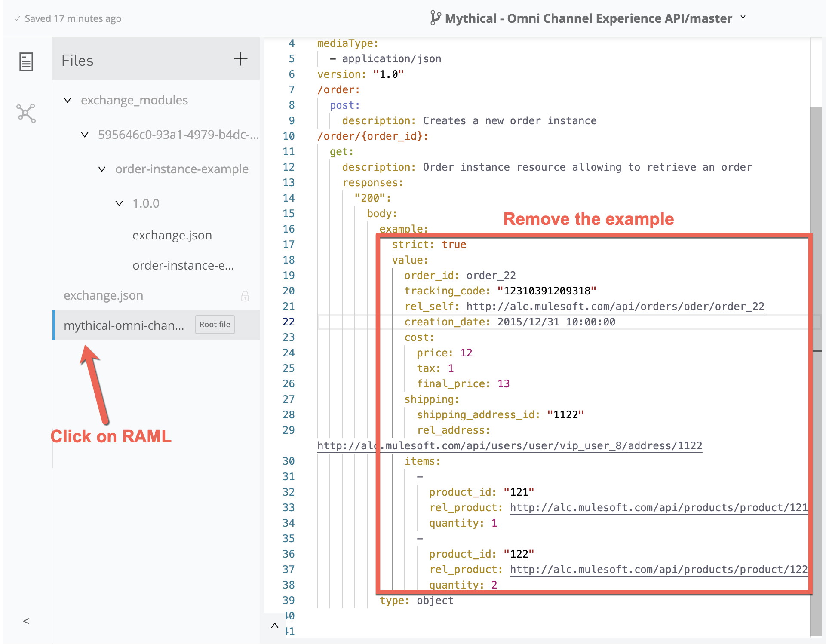Collapse the order-instance-example folder

pyautogui.click(x=102, y=169)
